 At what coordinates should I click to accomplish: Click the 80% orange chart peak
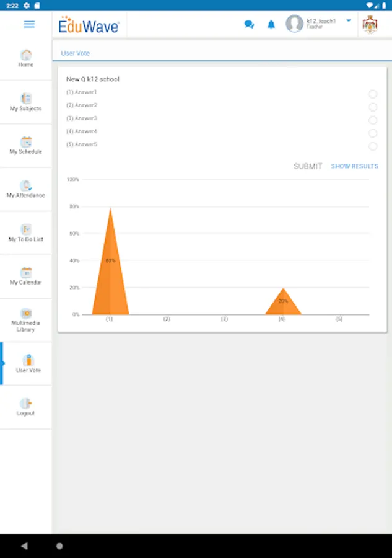pyautogui.click(x=110, y=261)
